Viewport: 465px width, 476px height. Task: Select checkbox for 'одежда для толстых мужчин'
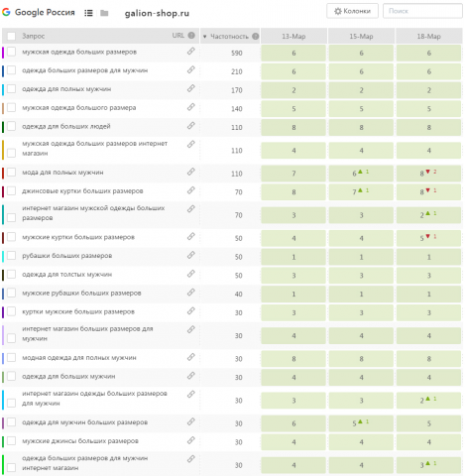(x=11, y=274)
